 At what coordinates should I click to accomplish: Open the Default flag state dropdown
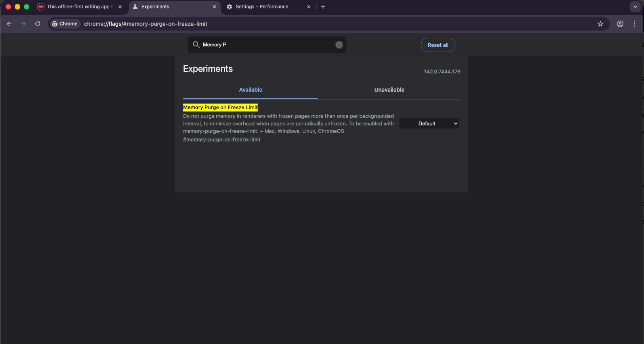click(429, 124)
